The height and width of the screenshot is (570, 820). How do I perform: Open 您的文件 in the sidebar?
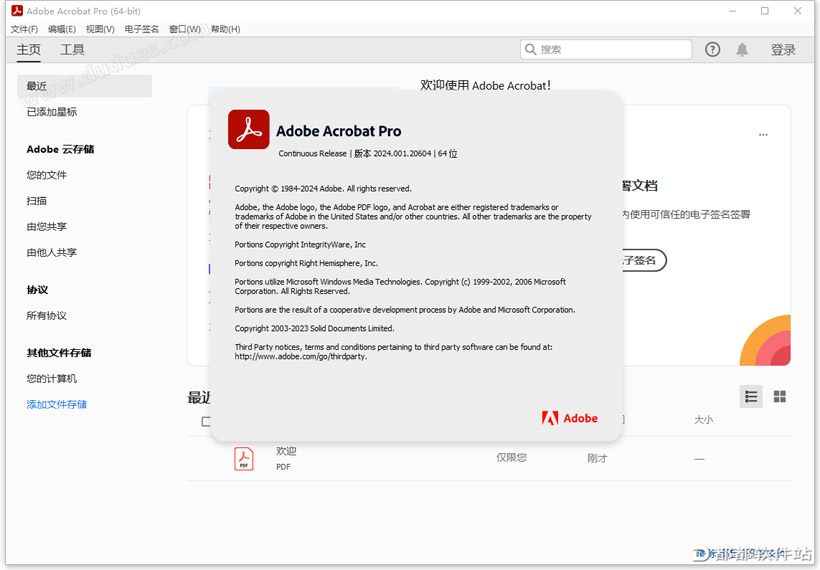pyautogui.click(x=47, y=175)
